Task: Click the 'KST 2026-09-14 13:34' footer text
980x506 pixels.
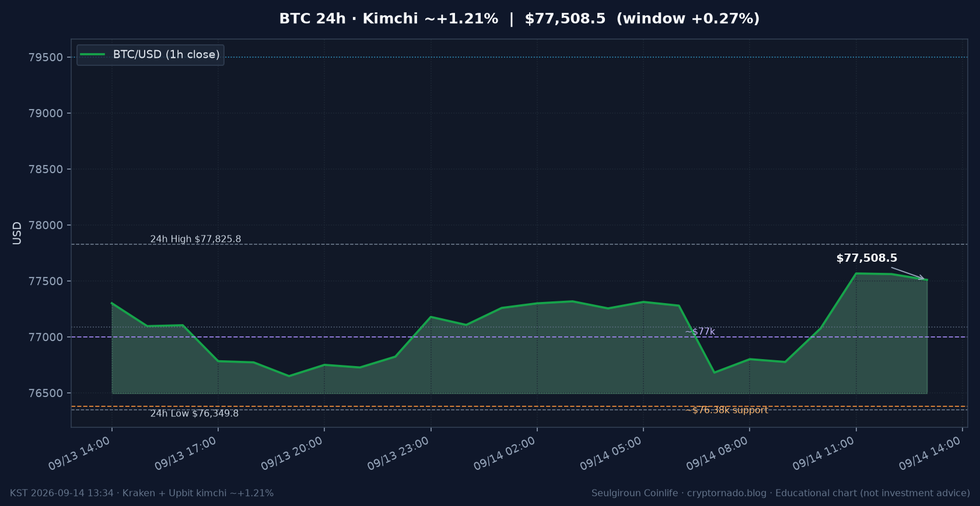Action: (x=62, y=493)
